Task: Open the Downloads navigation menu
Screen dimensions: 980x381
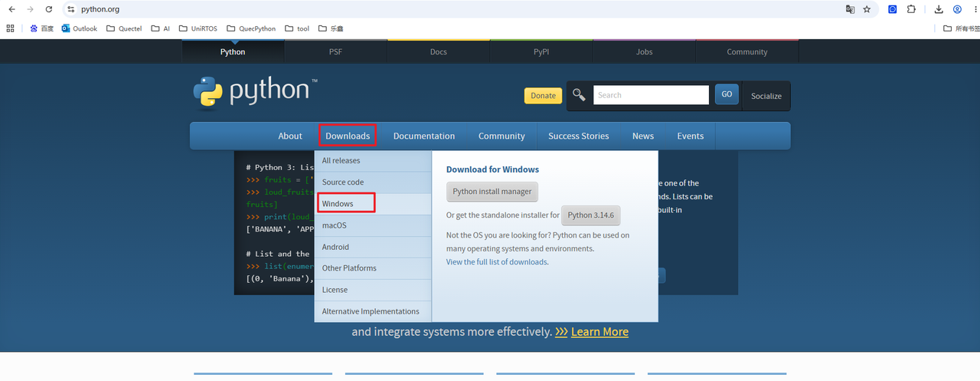Action: pos(348,136)
